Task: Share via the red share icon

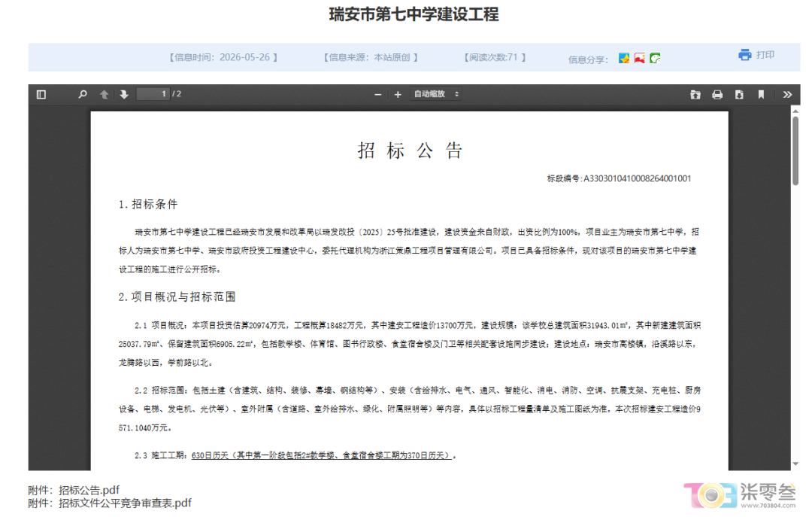Action: click(640, 58)
